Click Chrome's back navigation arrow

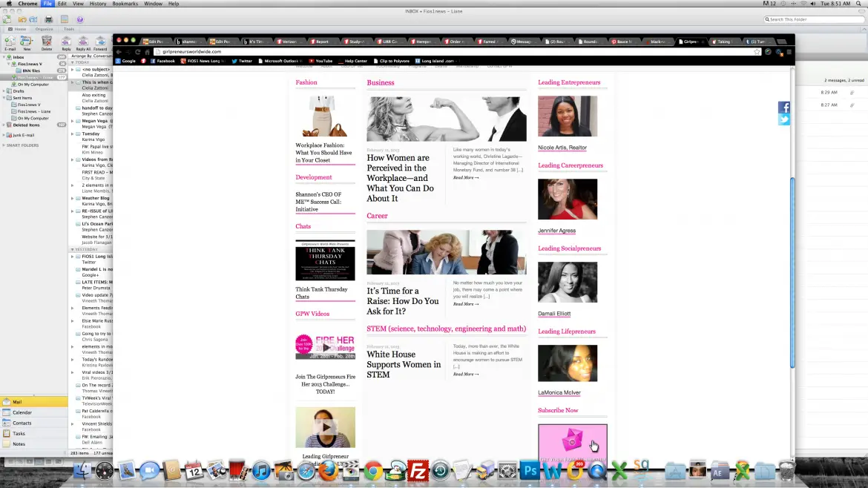click(119, 51)
